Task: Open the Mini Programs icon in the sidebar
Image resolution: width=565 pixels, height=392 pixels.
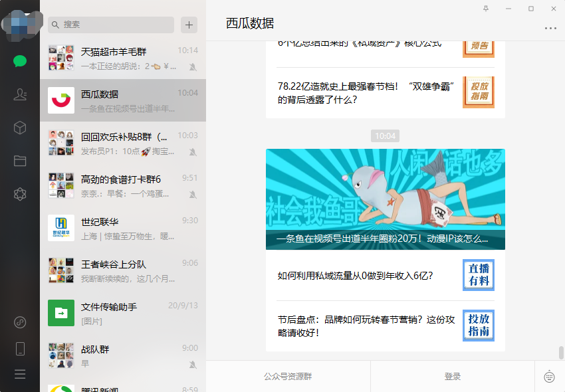Action: pyautogui.click(x=20, y=322)
